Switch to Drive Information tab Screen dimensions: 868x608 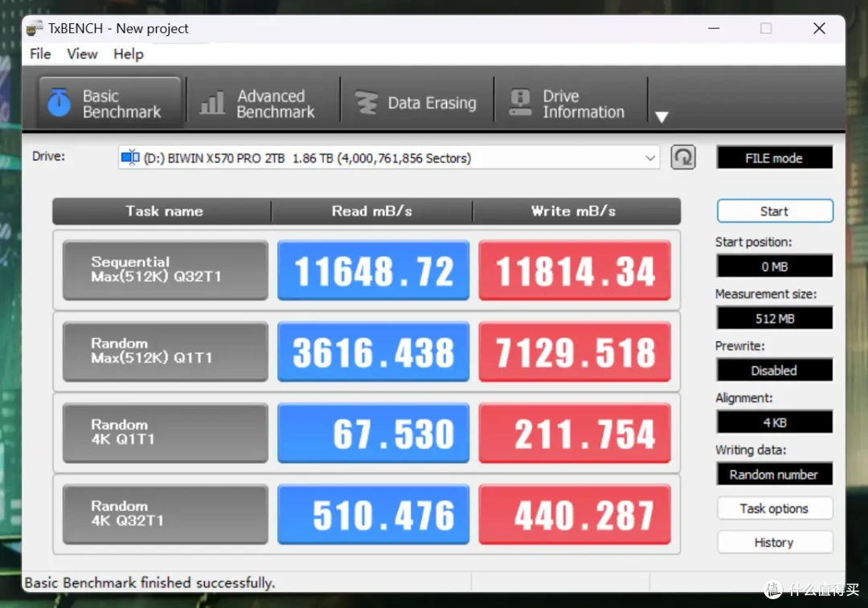click(x=571, y=103)
